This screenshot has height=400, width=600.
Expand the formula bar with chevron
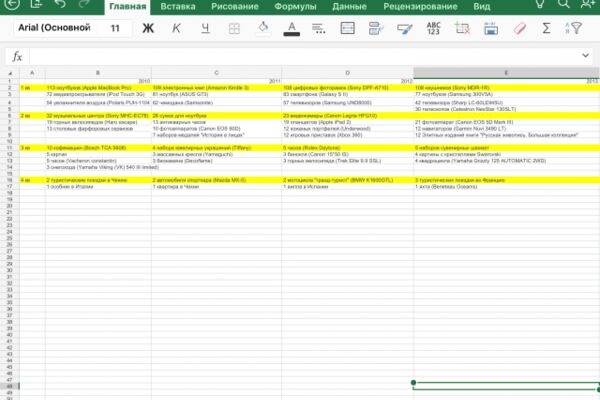coord(585,56)
